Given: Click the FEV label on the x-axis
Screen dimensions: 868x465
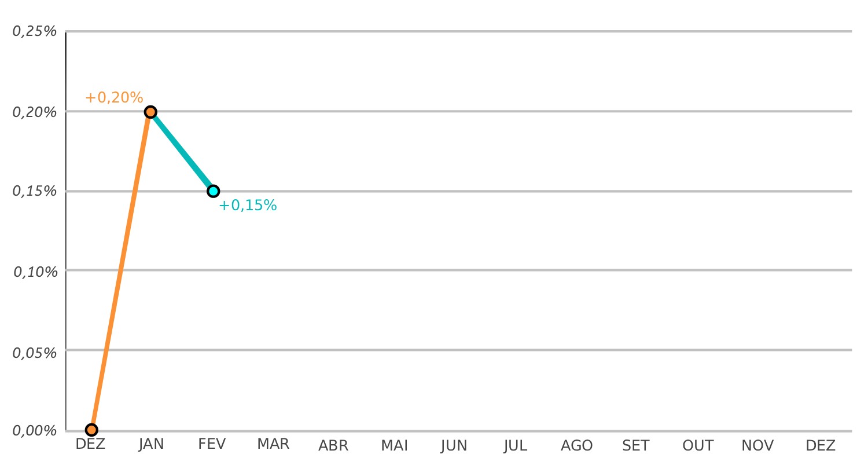Looking at the screenshot, I should (x=212, y=444).
